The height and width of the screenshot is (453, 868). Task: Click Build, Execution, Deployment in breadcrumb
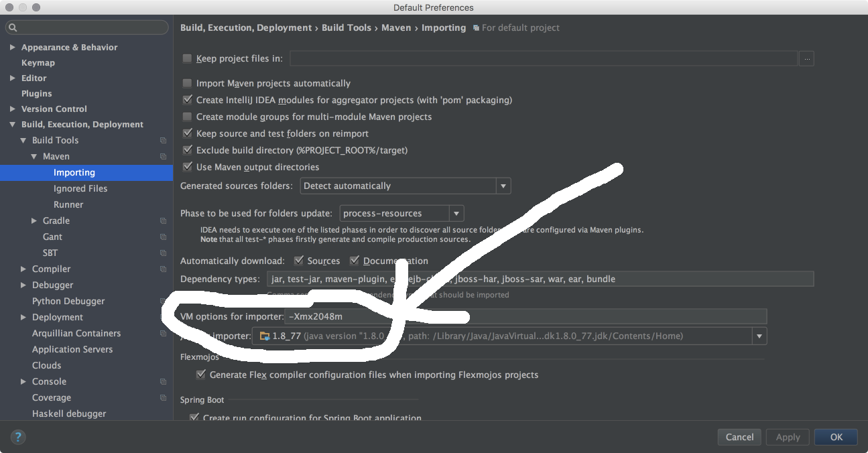(x=246, y=28)
